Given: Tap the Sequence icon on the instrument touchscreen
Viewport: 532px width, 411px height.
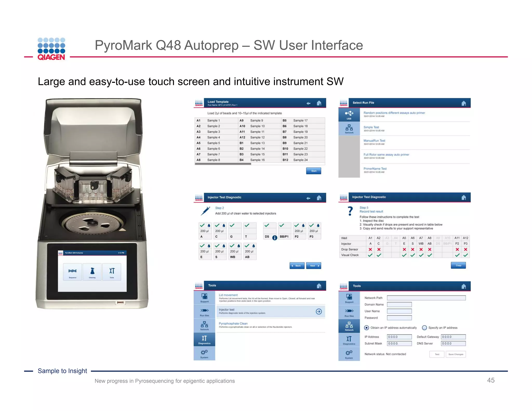Looking at the screenshot, I should coord(72,271).
